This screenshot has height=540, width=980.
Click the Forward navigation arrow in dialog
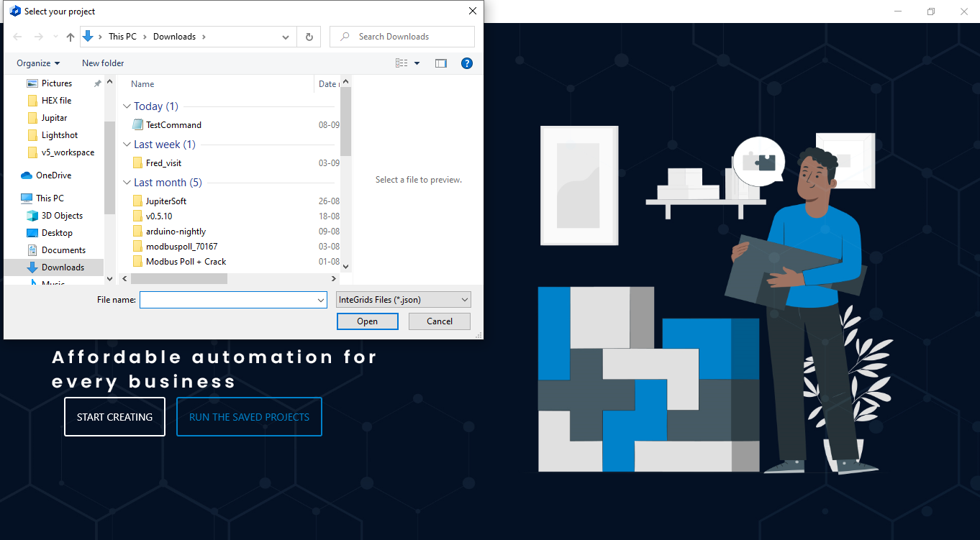click(x=39, y=37)
